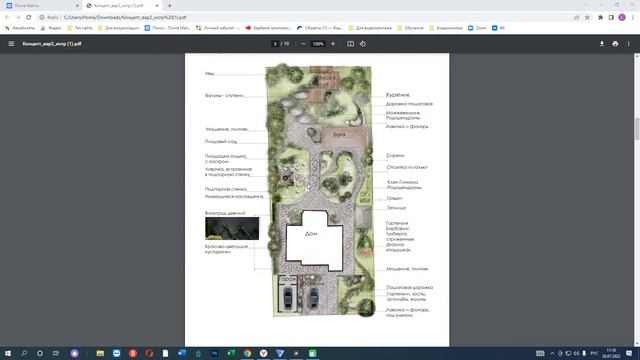Focus the address bar file path
Image resolution: width=640 pixels, height=360 pixels.
coord(125,17)
